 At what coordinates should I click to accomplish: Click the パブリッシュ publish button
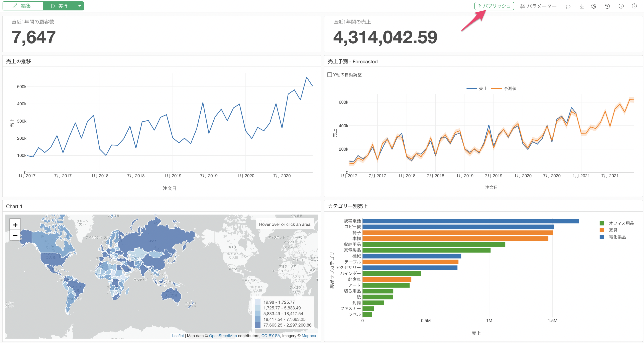point(494,6)
